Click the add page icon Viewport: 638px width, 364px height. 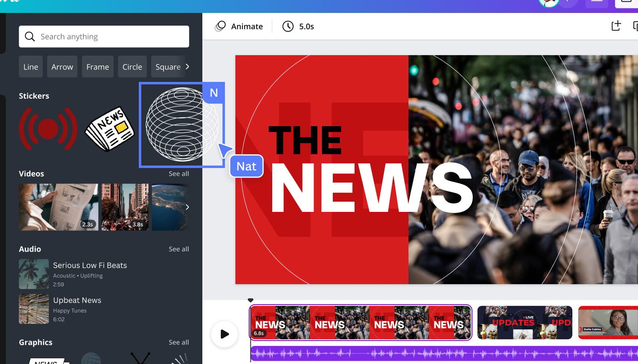[x=616, y=26]
